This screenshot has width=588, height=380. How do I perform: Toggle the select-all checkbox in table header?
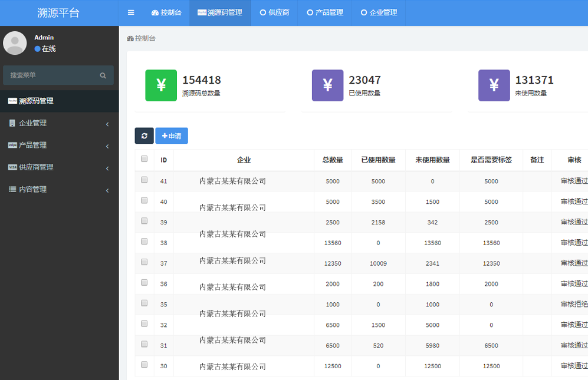tap(144, 159)
